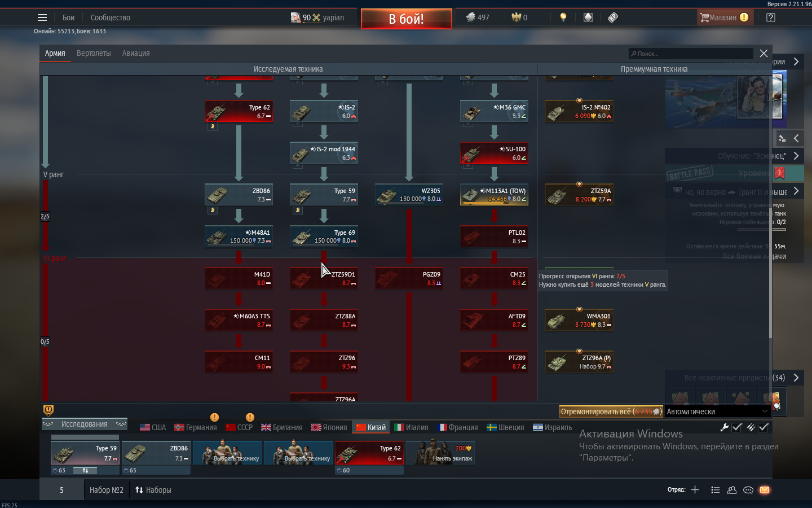Select the Швеция nation tab
The image size is (812, 508).
click(x=505, y=427)
